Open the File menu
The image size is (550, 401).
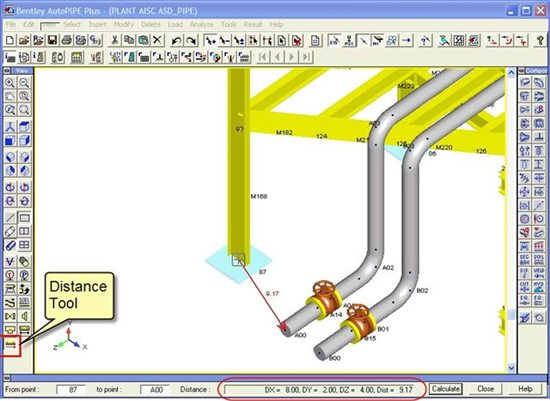coord(11,25)
